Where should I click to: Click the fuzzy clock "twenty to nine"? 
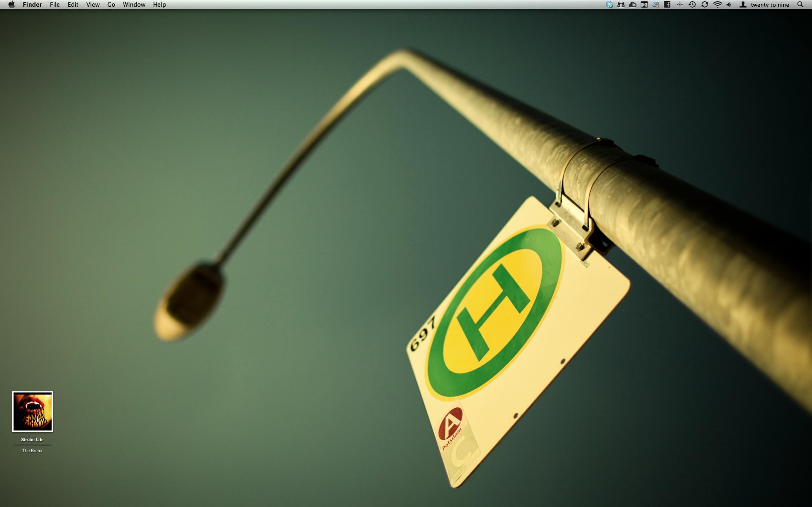[770, 5]
